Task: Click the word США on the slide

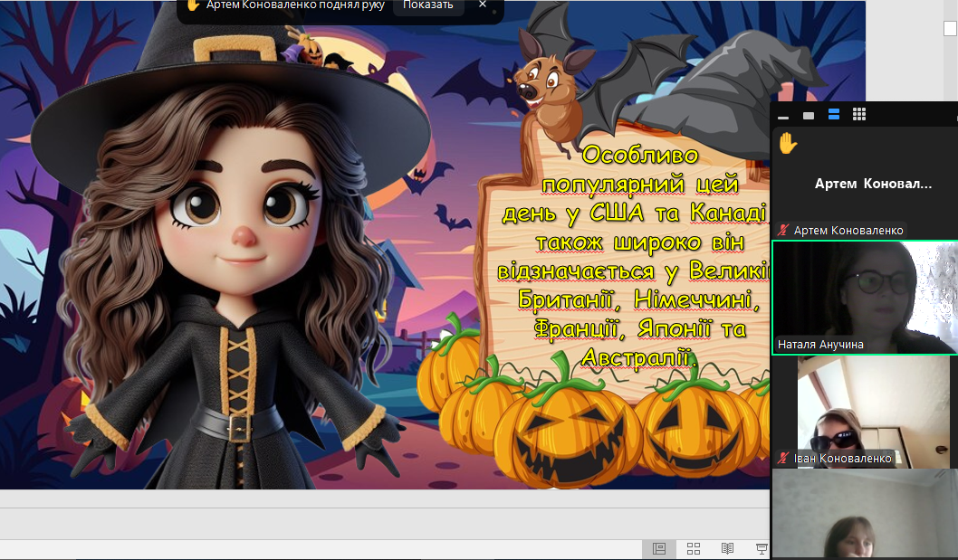Action: pyautogui.click(x=617, y=214)
